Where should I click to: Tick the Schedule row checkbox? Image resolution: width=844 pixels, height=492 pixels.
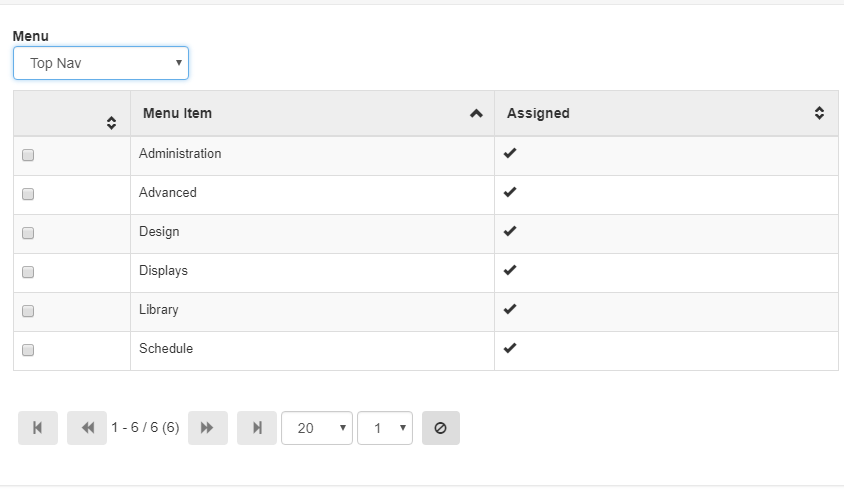click(x=28, y=350)
